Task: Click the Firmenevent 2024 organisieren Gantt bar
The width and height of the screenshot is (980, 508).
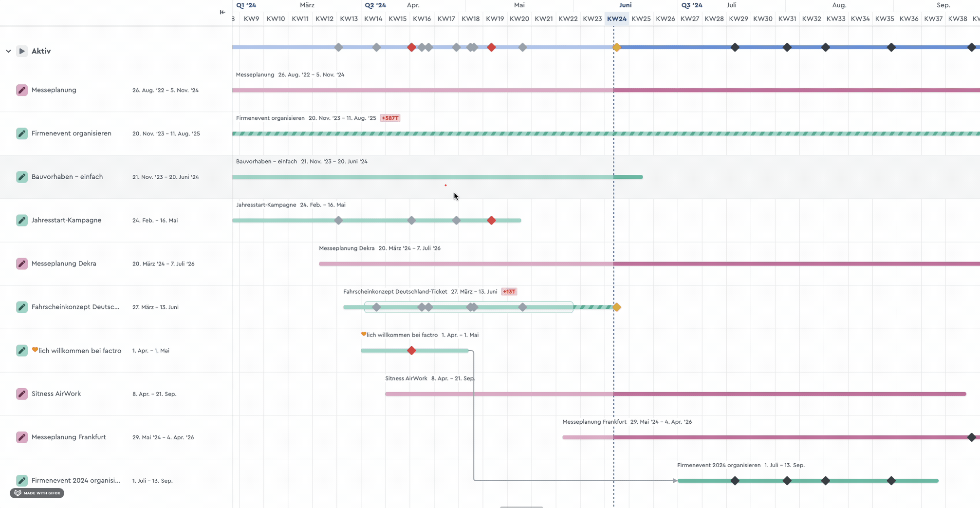Action: [x=808, y=481]
